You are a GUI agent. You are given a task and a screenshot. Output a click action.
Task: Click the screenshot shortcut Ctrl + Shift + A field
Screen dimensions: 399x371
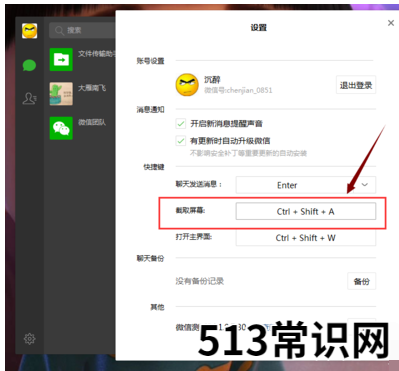coord(306,211)
